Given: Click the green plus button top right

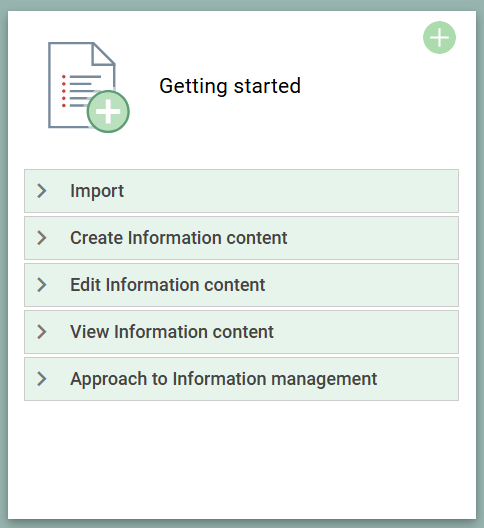Looking at the screenshot, I should pyautogui.click(x=439, y=37).
